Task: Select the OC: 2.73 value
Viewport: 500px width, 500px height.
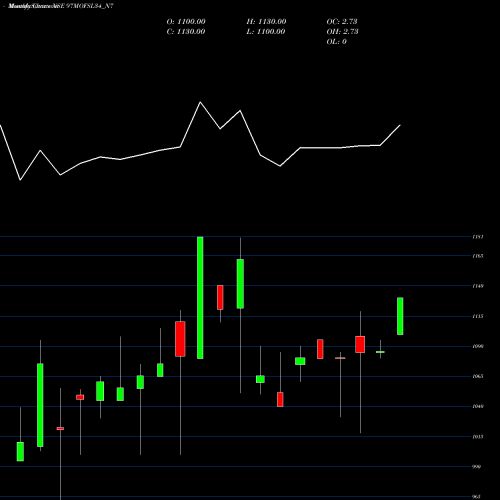Action: point(342,22)
